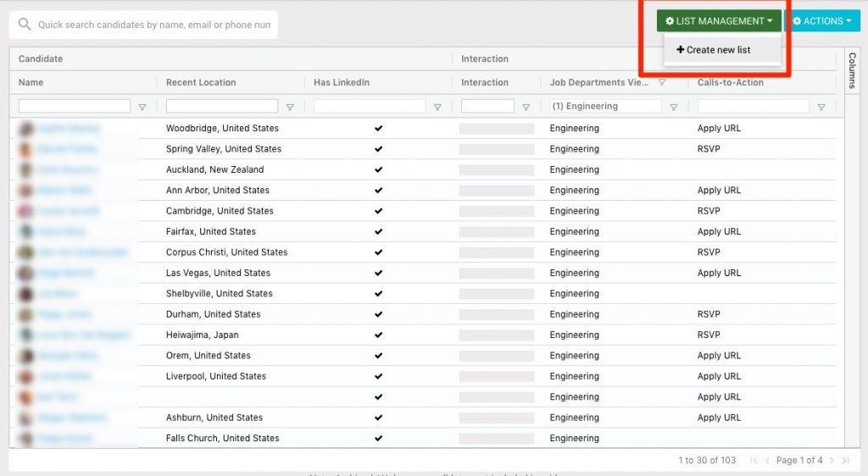Click the LinkedIn checkmark in Heiwajima row
868x476 pixels.
pos(379,335)
